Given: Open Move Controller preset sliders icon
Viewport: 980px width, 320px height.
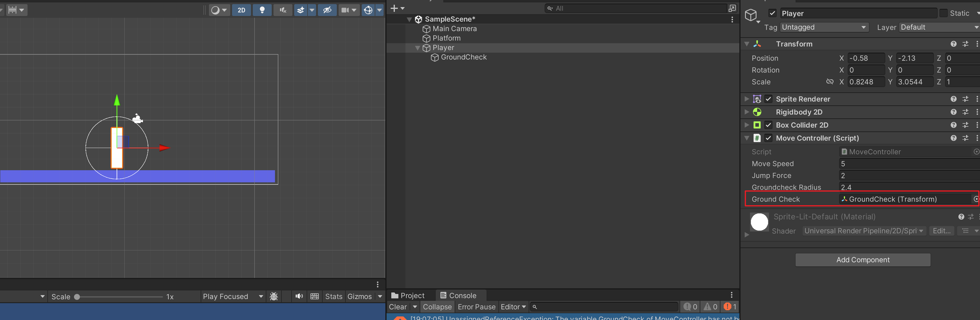Looking at the screenshot, I should (965, 138).
